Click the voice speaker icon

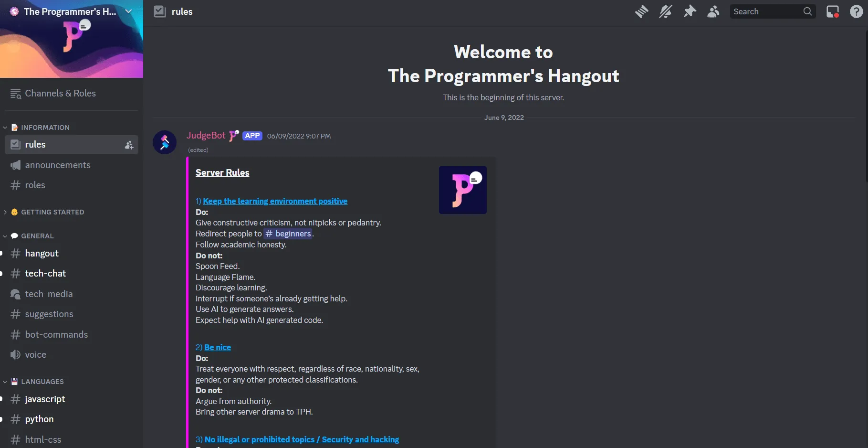click(16, 355)
